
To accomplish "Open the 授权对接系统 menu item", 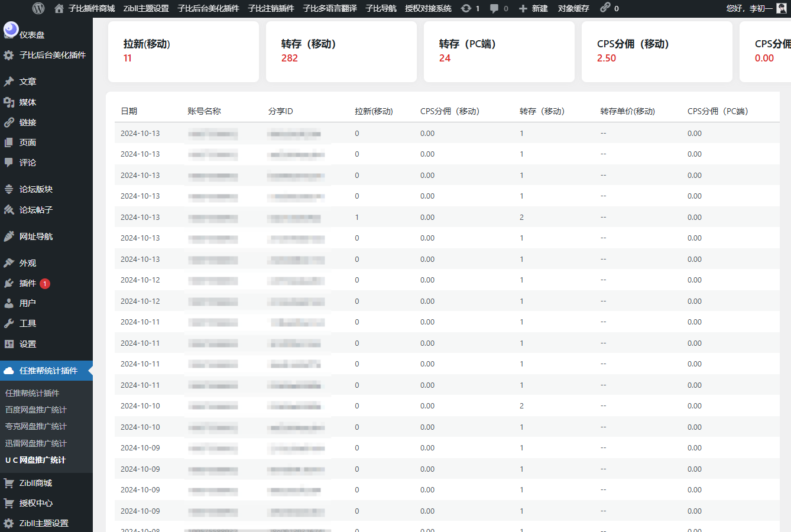I will click(428, 8).
